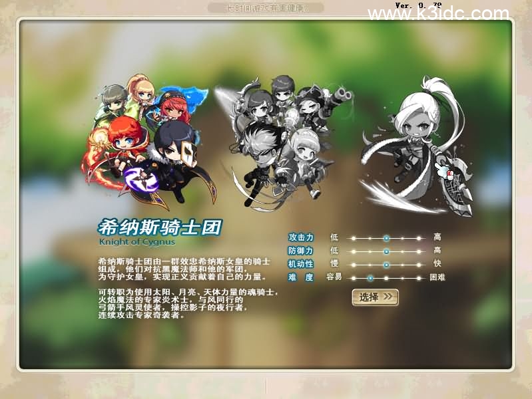Click the 容易 label on the difficulty row
This screenshot has height=399, width=532.
click(334, 277)
